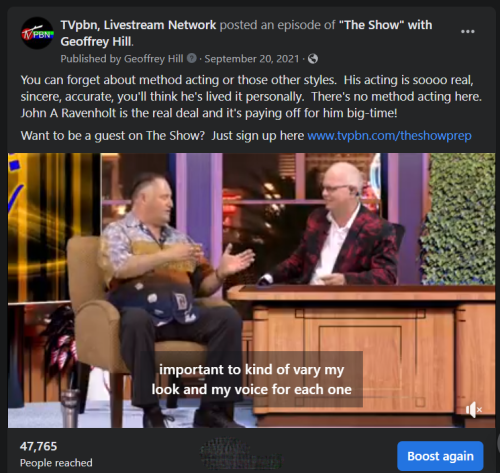Unmute the video with the speaker icon
Viewport: 500px width, 473px height.
click(x=474, y=410)
